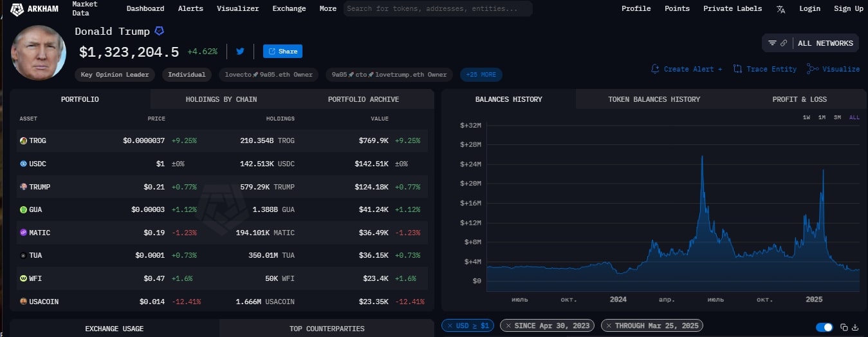Click the WFI token icon
Image resolution: width=868 pixels, height=337 pixels.
[23, 278]
